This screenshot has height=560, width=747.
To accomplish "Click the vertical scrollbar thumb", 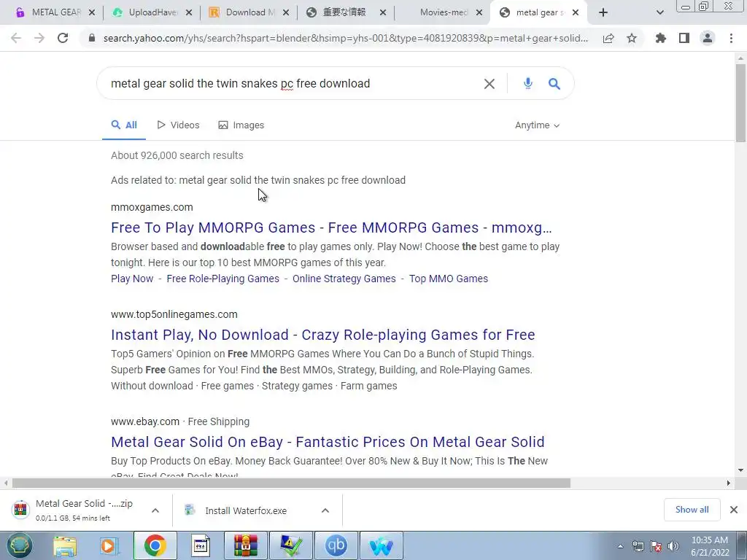I will coord(740,102).
